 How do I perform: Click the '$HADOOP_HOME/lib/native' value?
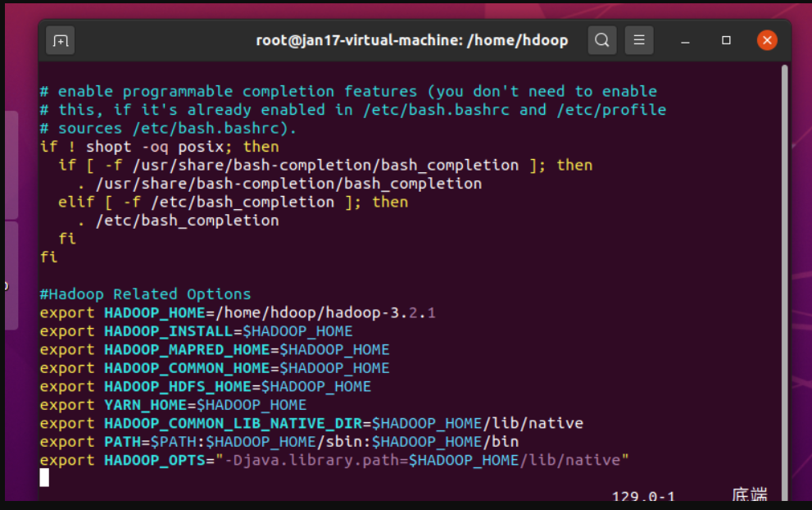(x=478, y=423)
